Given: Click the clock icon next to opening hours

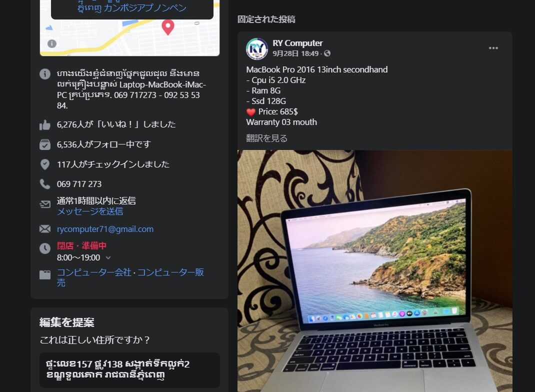Looking at the screenshot, I should 44,248.
